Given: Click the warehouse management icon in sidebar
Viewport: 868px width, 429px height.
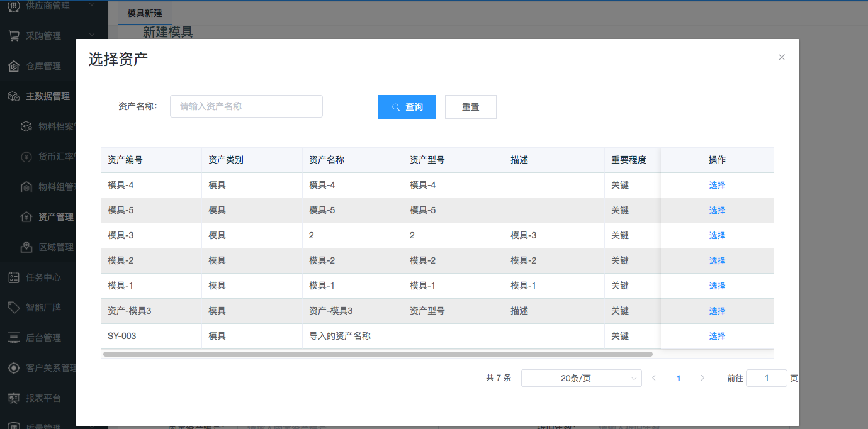Looking at the screenshot, I should pyautogui.click(x=13, y=66).
